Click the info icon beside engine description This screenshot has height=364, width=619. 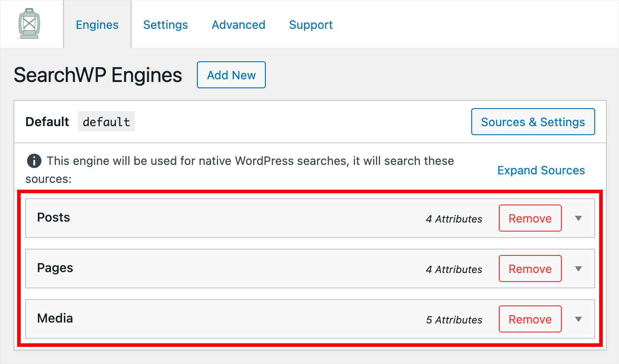click(33, 160)
